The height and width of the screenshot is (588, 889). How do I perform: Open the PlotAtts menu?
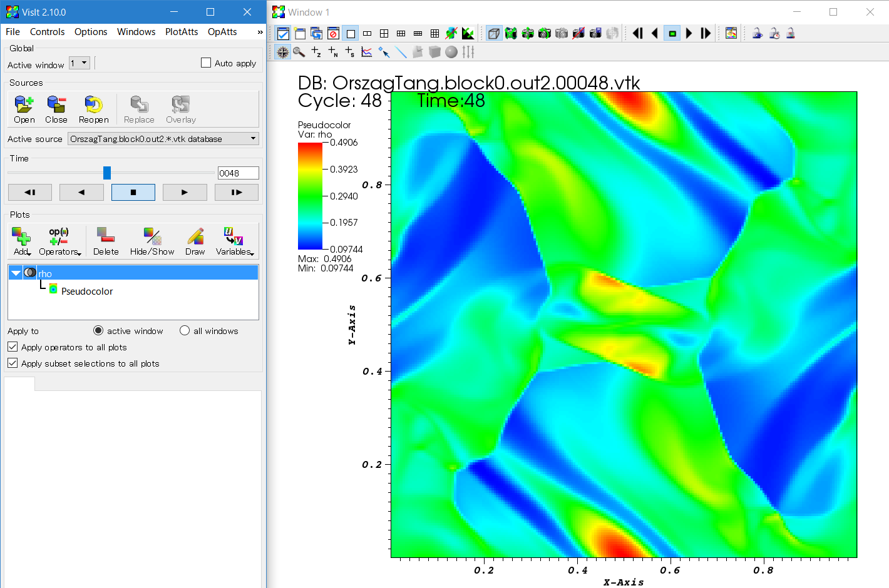(x=182, y=32)
